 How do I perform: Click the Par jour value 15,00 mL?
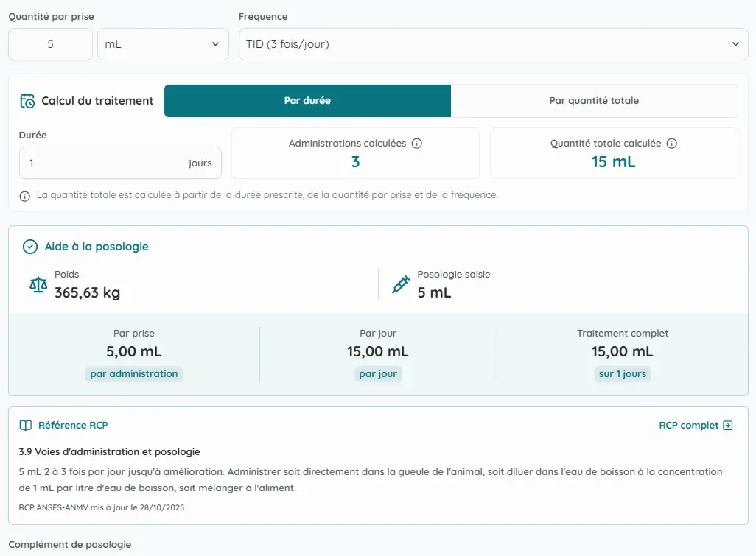(x=378, y=351)
